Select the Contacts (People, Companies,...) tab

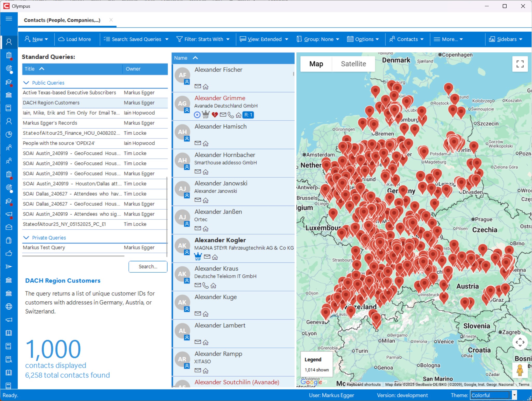[x=62, y=20]
